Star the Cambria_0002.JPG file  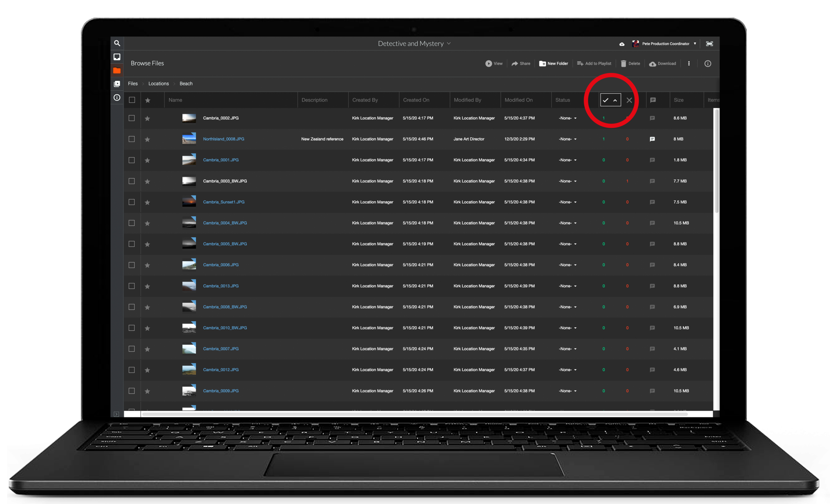pyautogui.click(x=147, y=118)
